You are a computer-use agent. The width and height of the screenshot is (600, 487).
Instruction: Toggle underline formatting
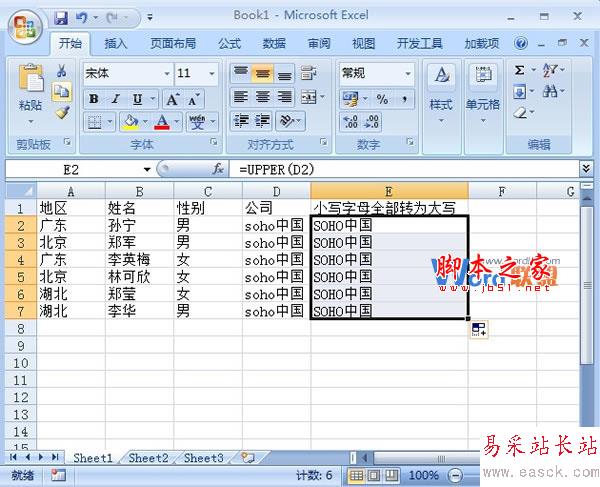[x=137, y=99]
